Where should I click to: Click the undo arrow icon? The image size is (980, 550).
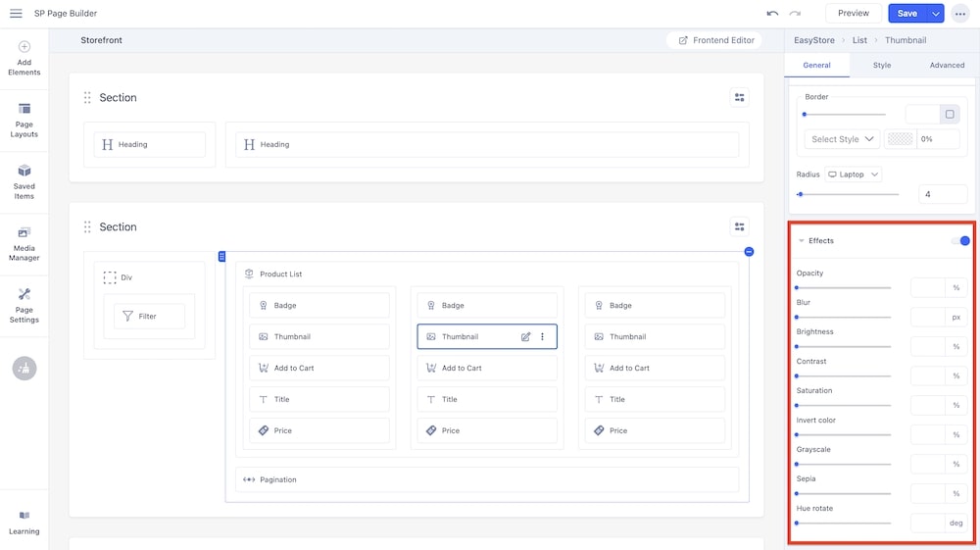point(772,13)
